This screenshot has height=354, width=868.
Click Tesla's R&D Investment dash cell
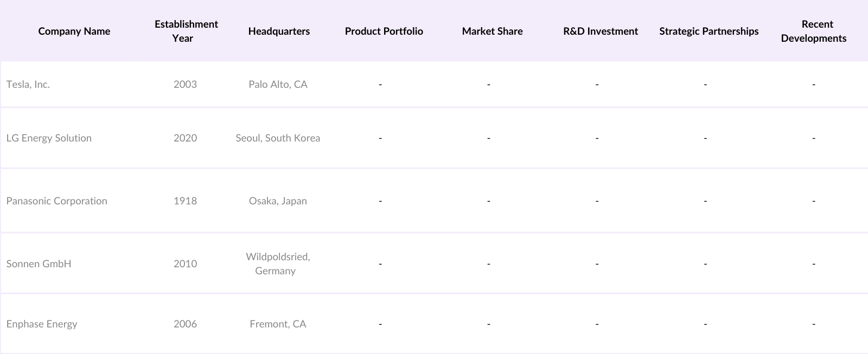tap(597, 84)
